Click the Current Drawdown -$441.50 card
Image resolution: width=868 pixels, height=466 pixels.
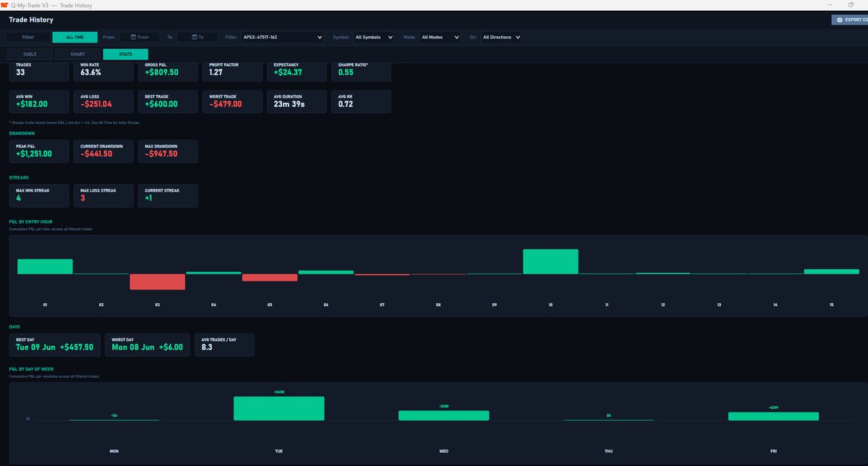click(x=103, y=151)
